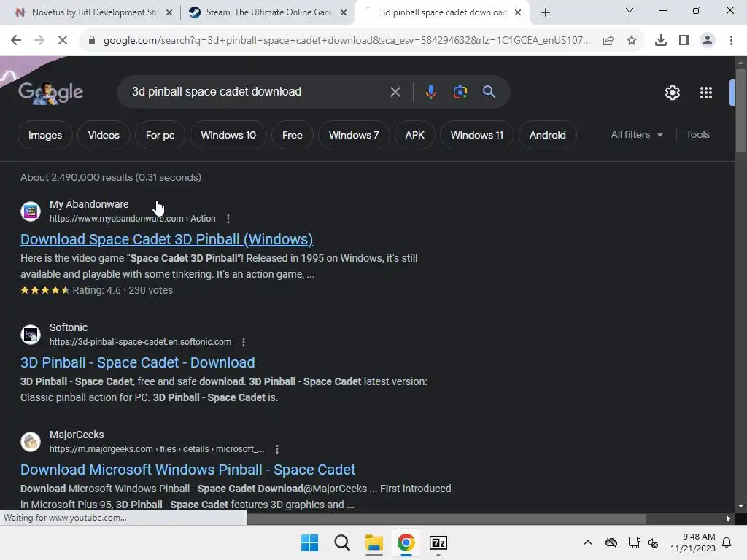Image resolution: width=747 pixels, height=560 pixels.
Task: Search by image with Google Lens
Action: tap(460, 92)
